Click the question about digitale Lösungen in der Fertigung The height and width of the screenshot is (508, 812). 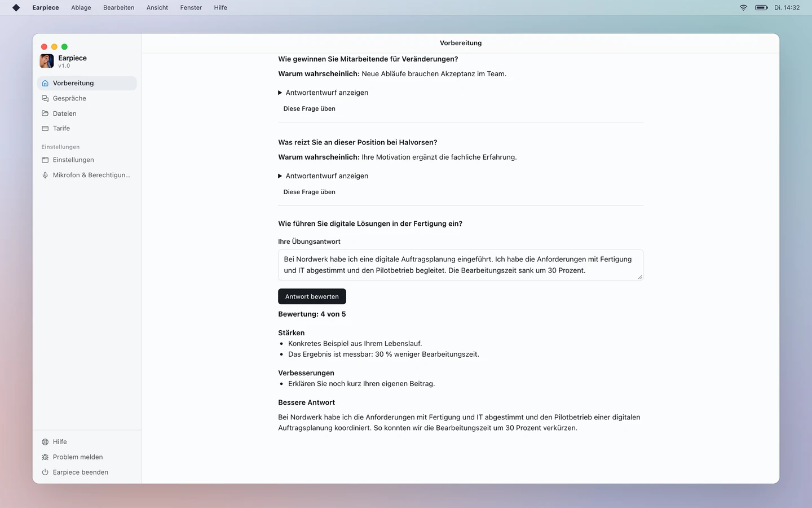point(370,224)
